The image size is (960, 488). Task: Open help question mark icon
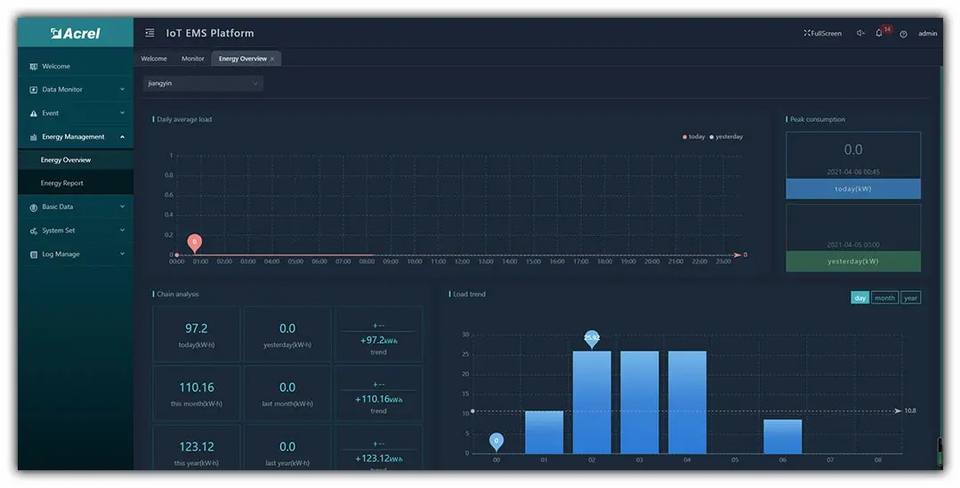pos(903,34)
